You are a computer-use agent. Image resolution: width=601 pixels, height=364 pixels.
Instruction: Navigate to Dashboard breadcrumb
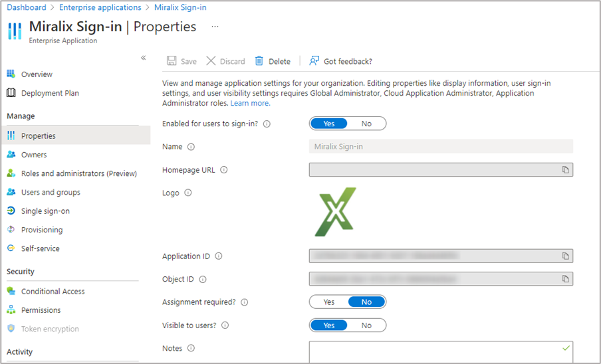pos(27,7)
